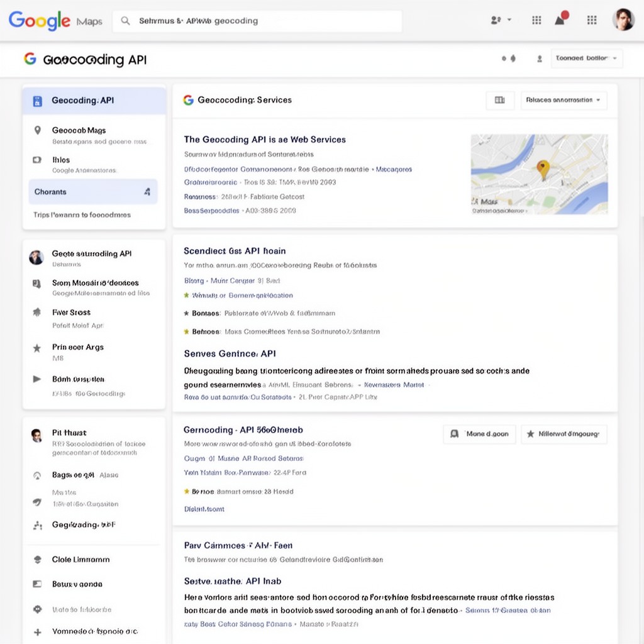
Task: Click the 'Senves Gentnce: API' heading
Action: tap(230, 353)
